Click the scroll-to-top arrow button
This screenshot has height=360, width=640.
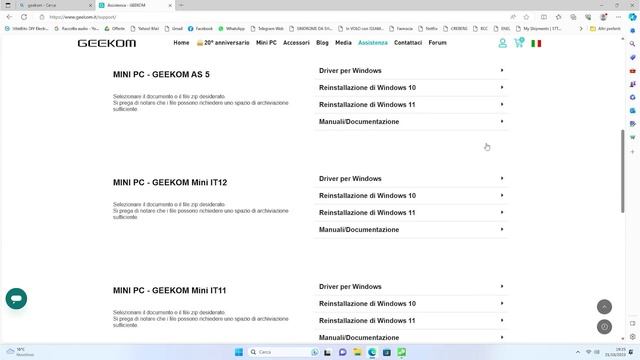click(x=604, y=307)
